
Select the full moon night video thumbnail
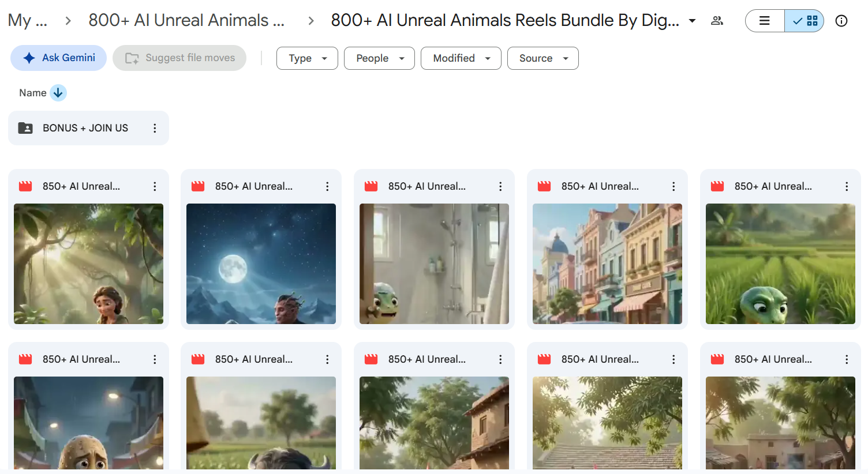261,264
